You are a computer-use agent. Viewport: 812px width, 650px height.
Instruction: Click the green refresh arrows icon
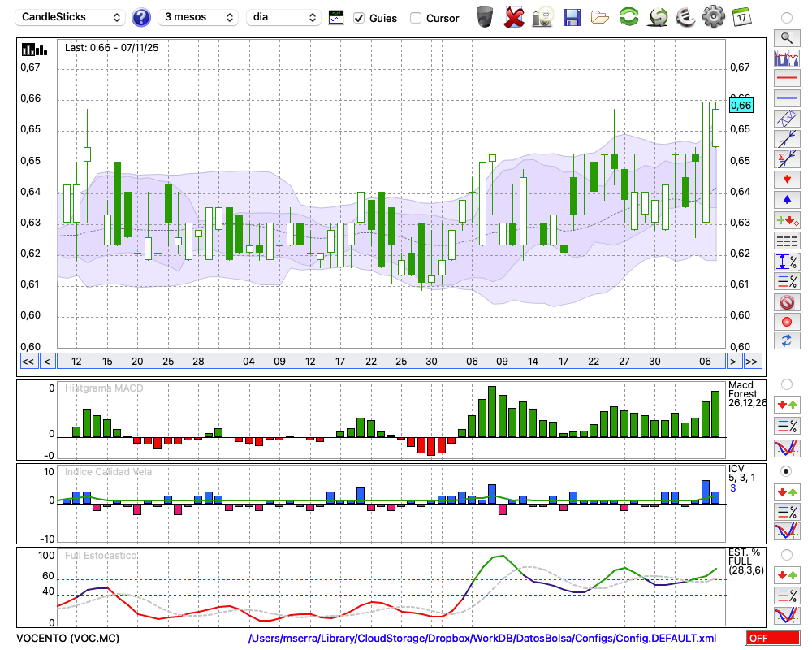pyautogui.click(x=628, y=17)
